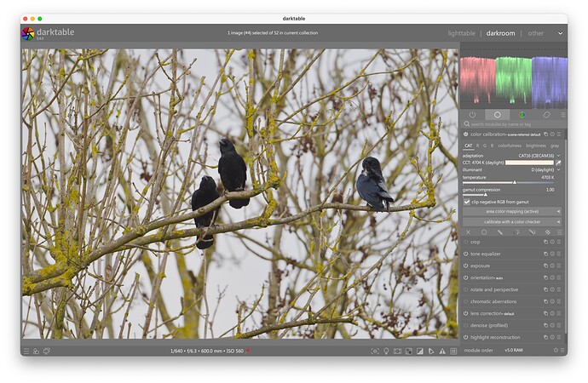
Task: Switch to the darkroom view
Action: click(500, 33)
